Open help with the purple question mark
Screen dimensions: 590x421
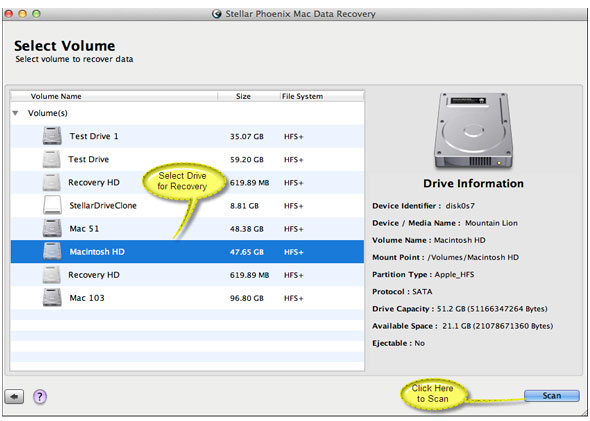coord(40,397)
